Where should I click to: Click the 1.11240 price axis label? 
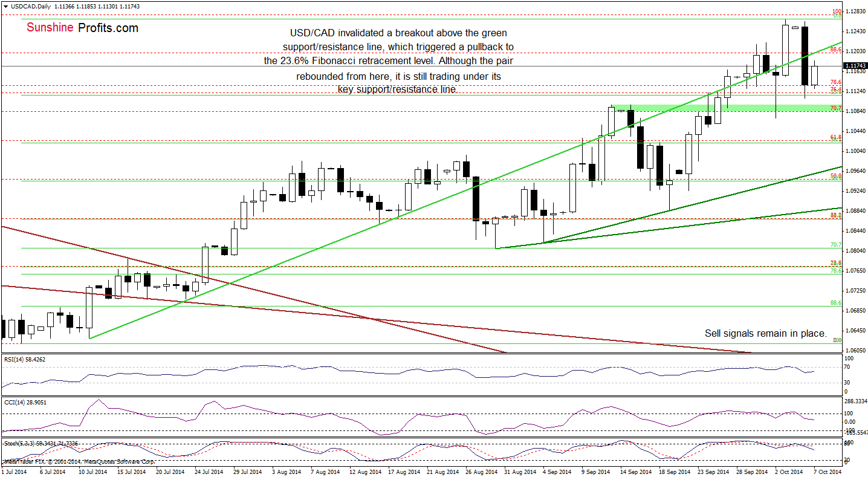(x=855, y=91)
